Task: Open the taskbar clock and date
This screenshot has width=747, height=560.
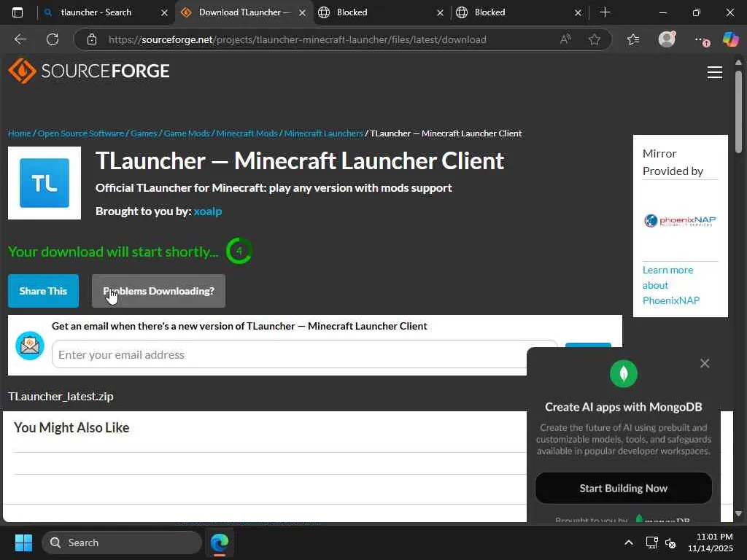Action: 710,542
